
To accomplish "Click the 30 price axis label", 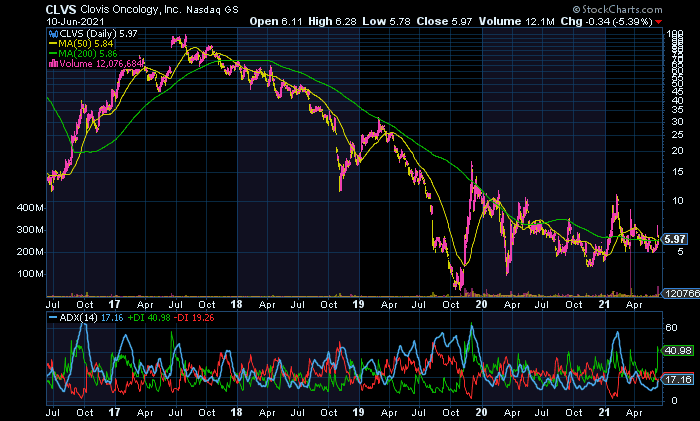I will click(678, 121).
